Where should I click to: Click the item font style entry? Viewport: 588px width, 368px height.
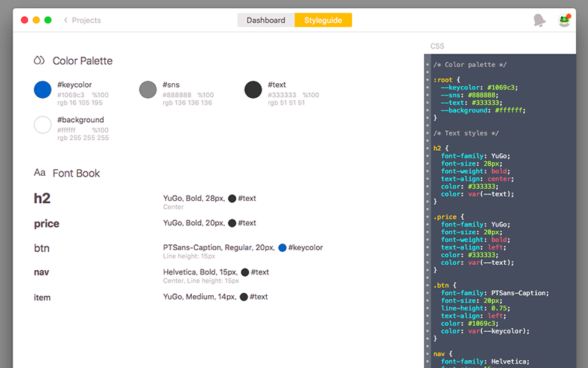(42, 297)
